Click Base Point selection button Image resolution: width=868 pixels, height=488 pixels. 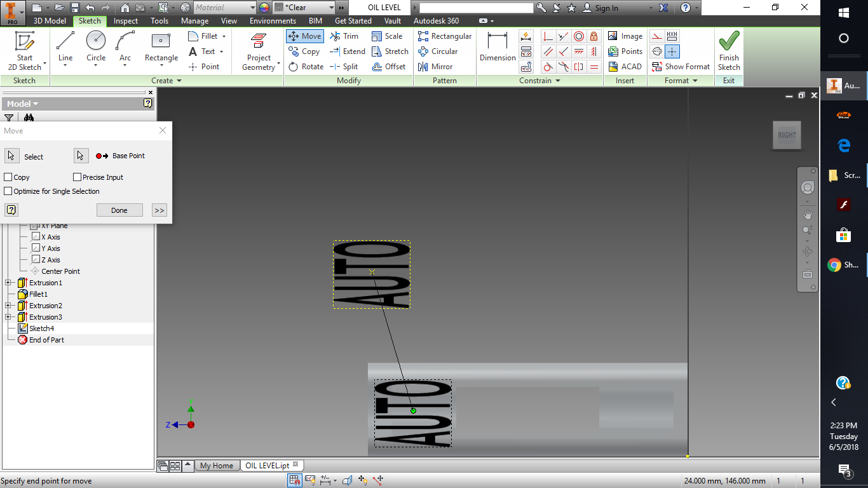click(x=81, y=156)
